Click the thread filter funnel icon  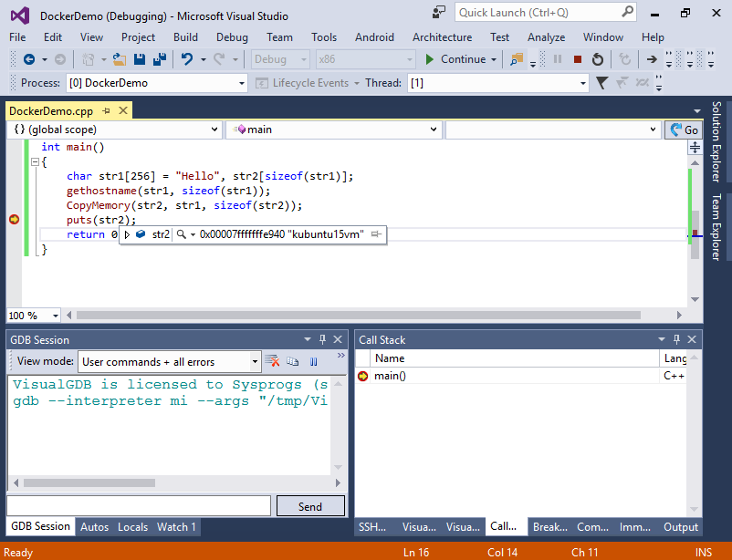click(x=601, y=83)
